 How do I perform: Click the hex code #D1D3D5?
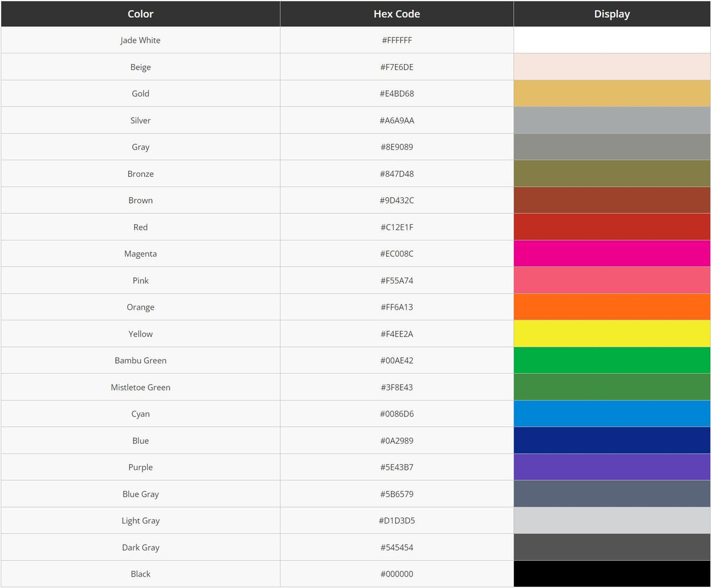coord(397,521)
